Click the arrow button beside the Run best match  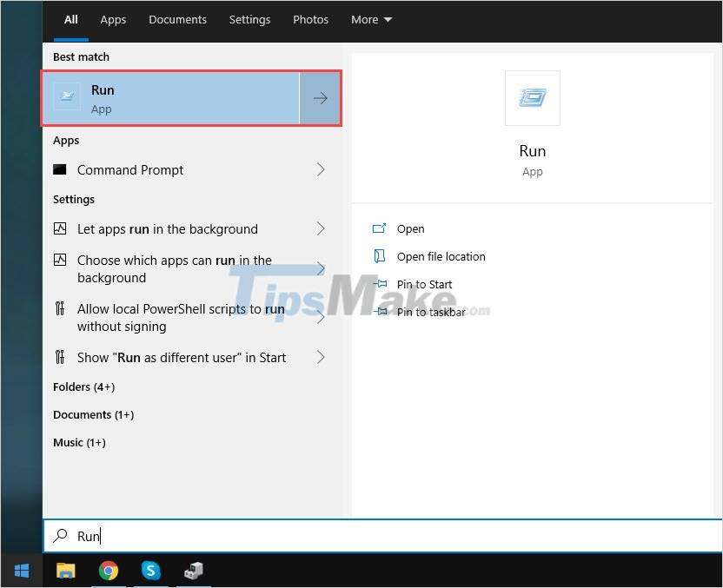point(320,97)
